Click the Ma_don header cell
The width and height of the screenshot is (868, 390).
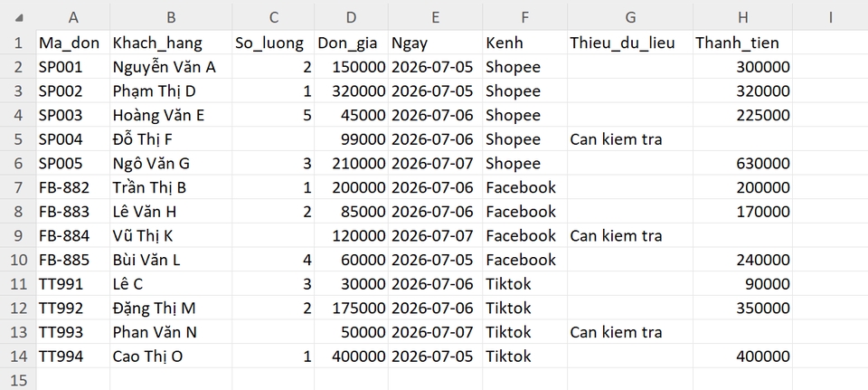(x=73, y=43)
